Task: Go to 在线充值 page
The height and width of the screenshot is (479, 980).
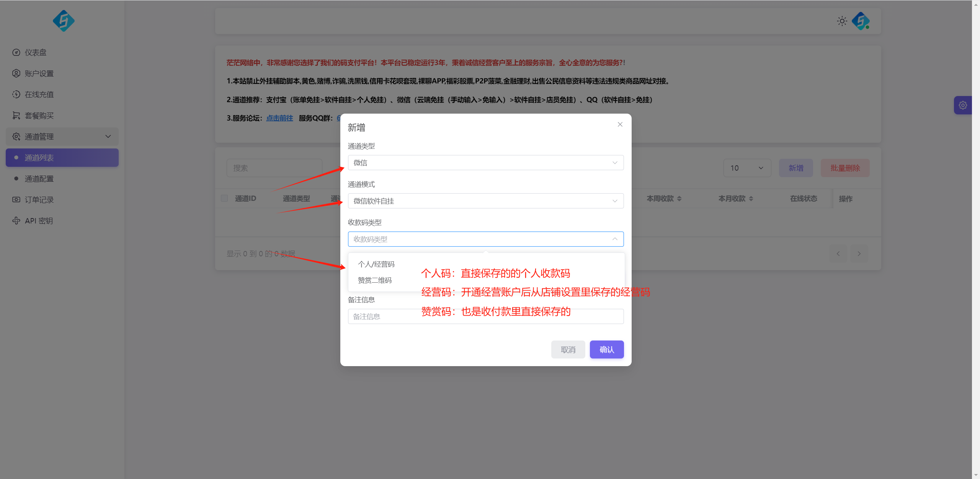Action: (62, 94)
